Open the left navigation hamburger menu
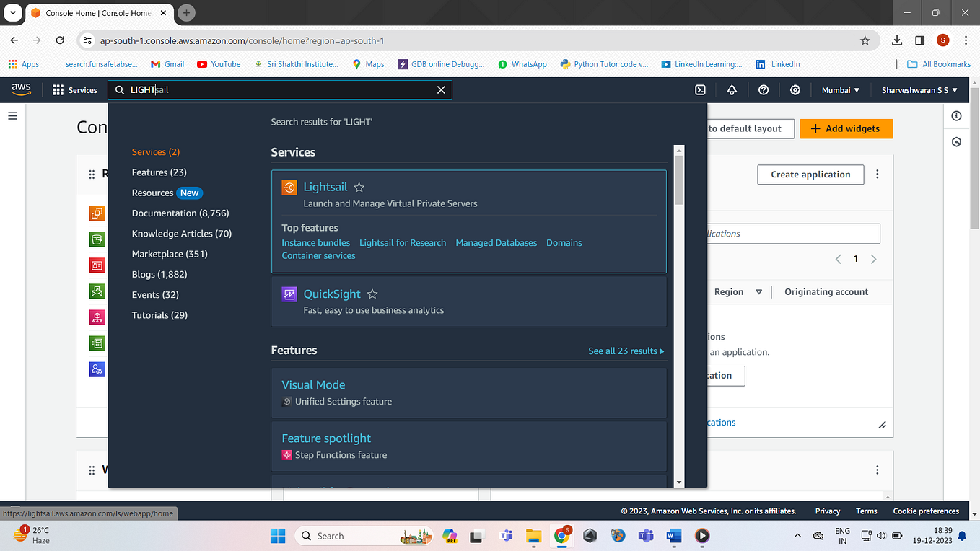The width and height of the screenshot is (980, 551). 12,115
